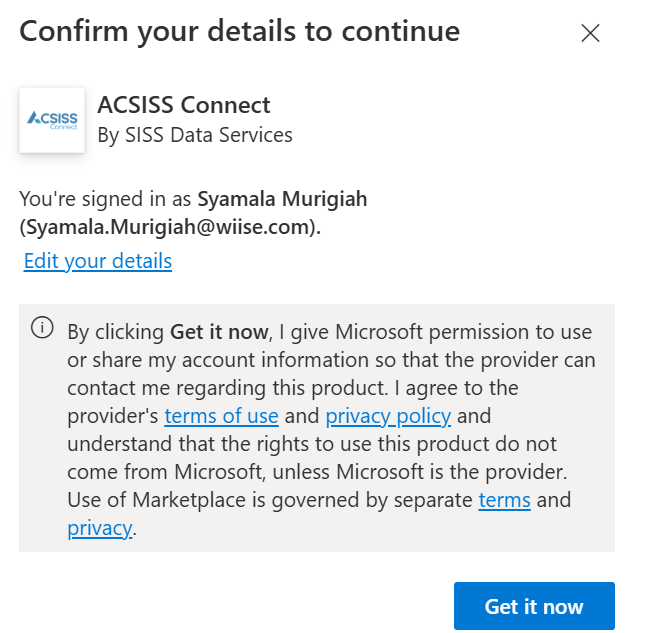Image resolution: width=645 pixels, height=633 pixels.
Task: Open the Marketplace terms link
Action: point(504,499)
